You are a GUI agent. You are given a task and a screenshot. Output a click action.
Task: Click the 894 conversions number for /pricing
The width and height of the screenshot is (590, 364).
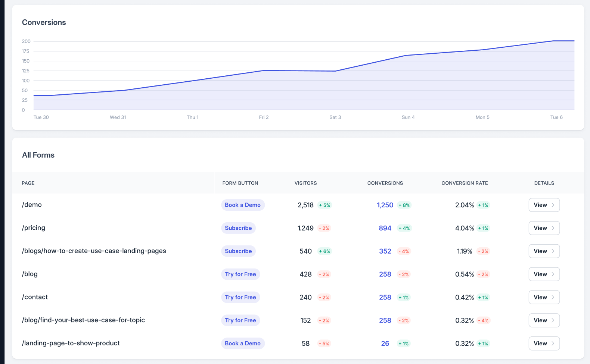click(x=385, y=228)
